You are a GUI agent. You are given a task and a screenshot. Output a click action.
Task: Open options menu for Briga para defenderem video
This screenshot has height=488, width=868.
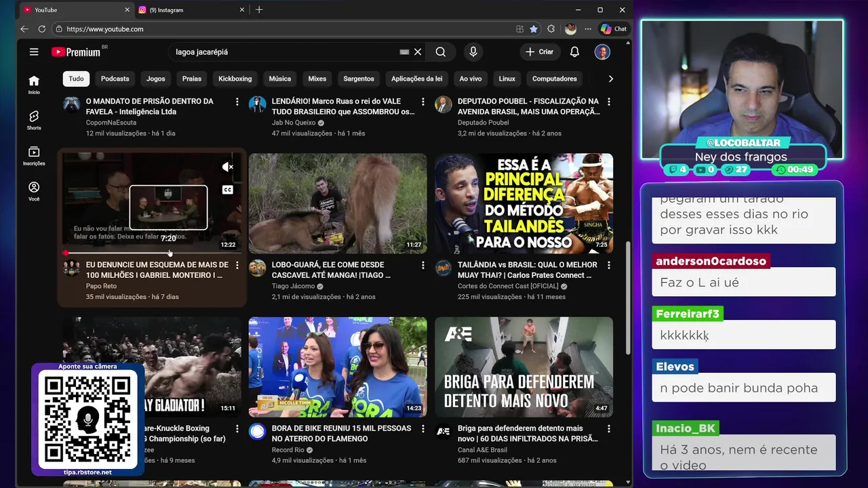(608, 429)
